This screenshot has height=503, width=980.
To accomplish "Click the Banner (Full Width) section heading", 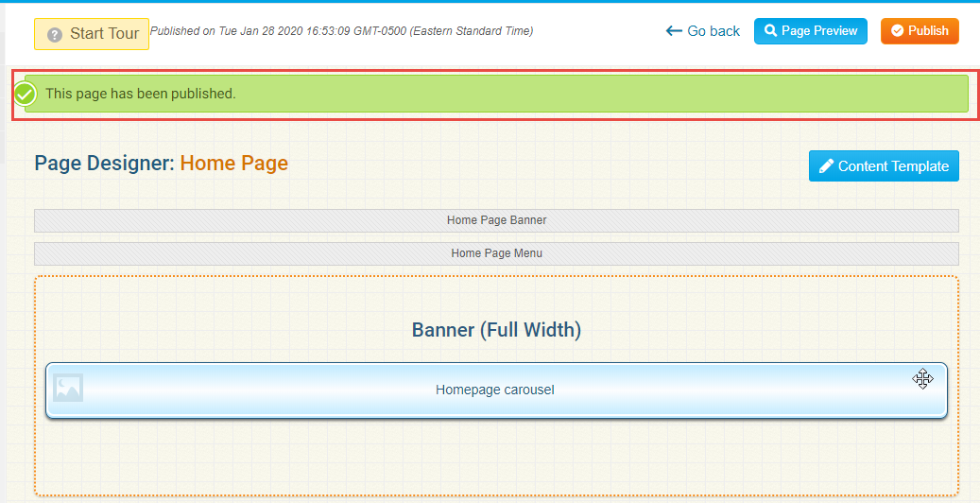I will [496, 330].
